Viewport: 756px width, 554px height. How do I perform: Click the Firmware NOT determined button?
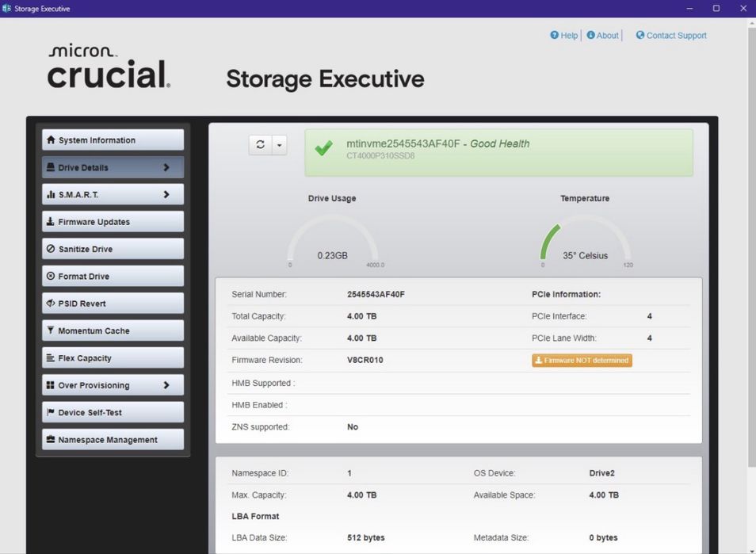[582, 360]
